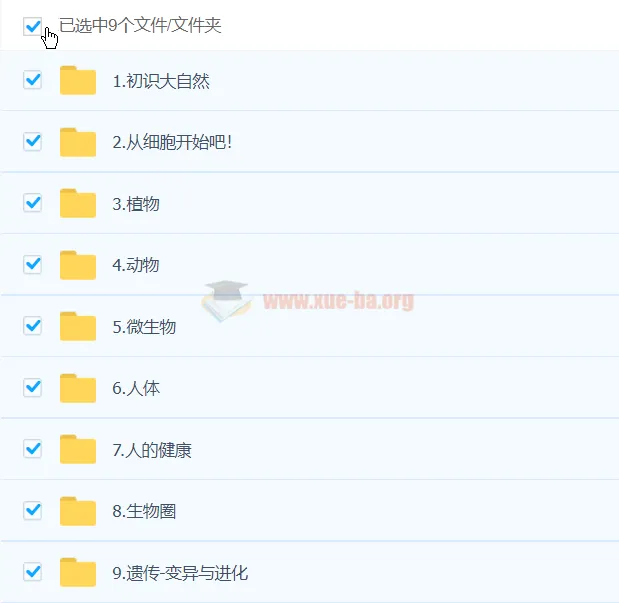Screen dimensions: 619x603
Task: Click the 已选中9个文件/文件夹 header text
Action: (140, 25)
